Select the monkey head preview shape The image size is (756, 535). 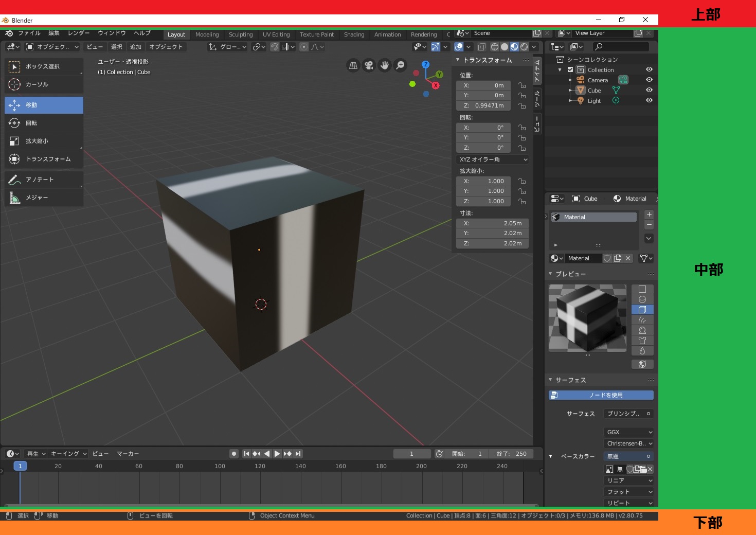coord(642,330)
